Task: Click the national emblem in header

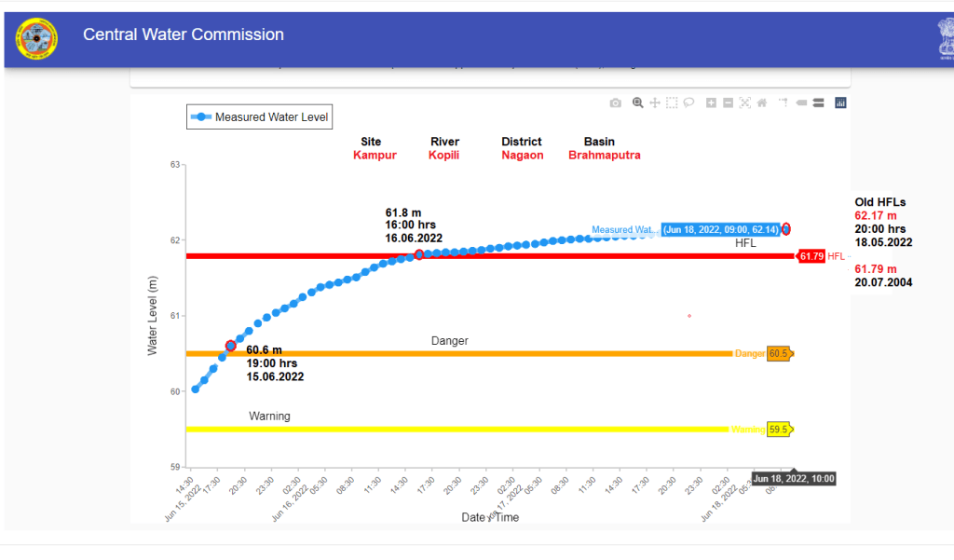Action: click(x=945, y=38)
